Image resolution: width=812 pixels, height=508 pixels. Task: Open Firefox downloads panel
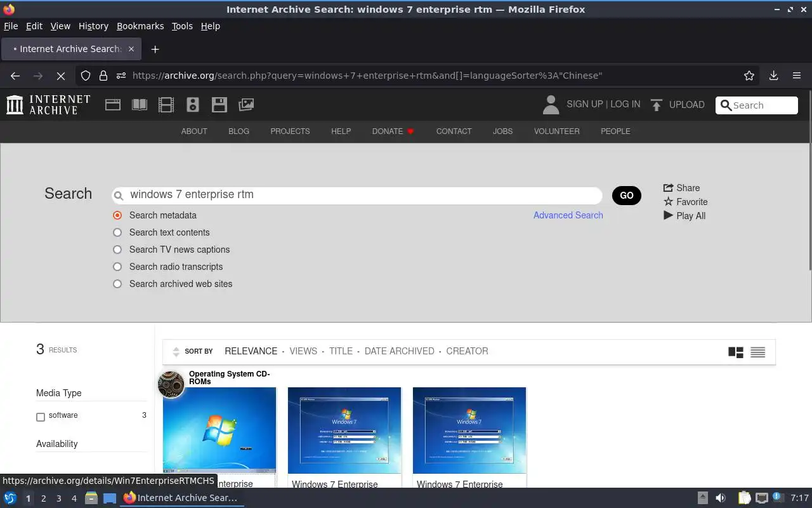(x=773, y=76)
